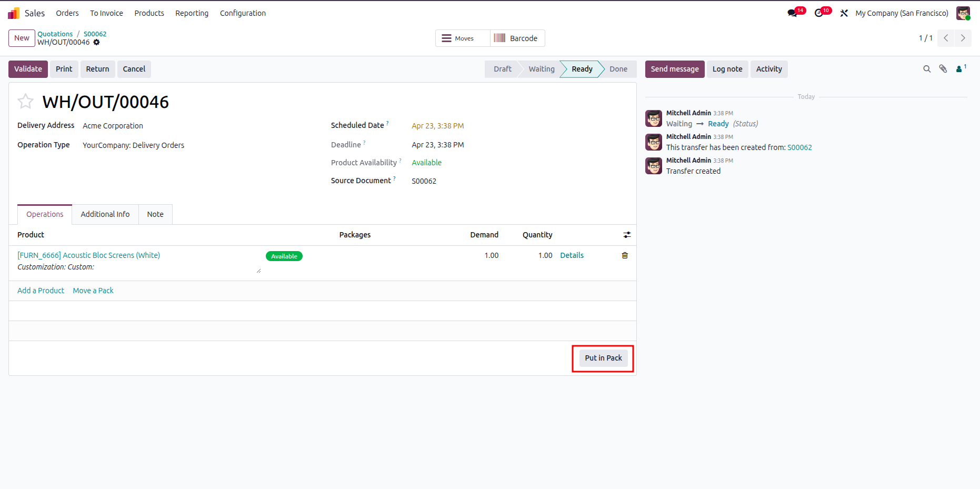Open the column options adjust icon
Image resolution: width=980 pixels, height=489 pixels.
click(627, 235)
